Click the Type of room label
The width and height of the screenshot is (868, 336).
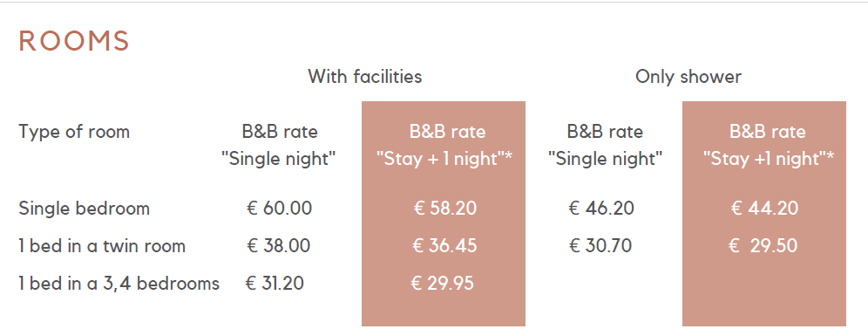pyautogui.click(x=74, y=132)
